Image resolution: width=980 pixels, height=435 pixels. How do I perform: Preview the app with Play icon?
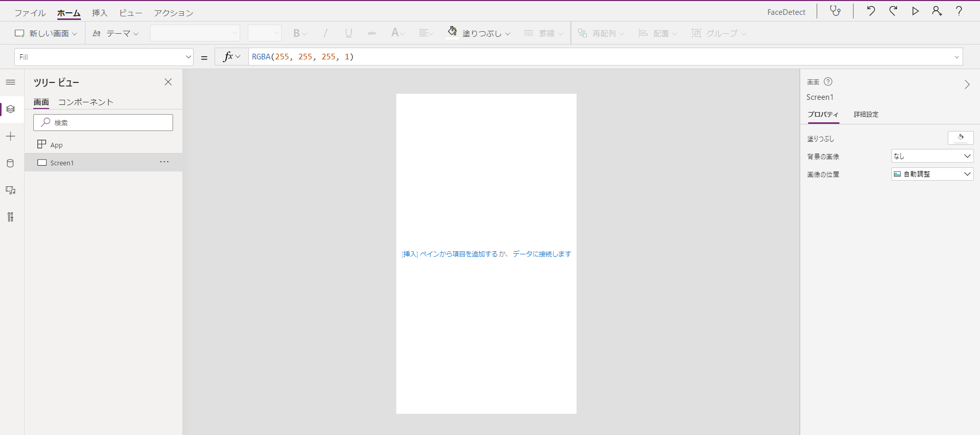[915, 11]
